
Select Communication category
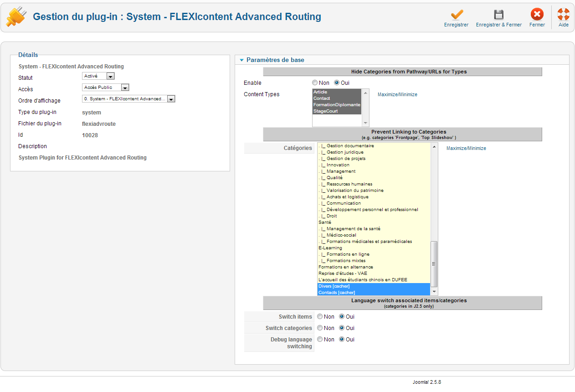(x=374, y=203)
